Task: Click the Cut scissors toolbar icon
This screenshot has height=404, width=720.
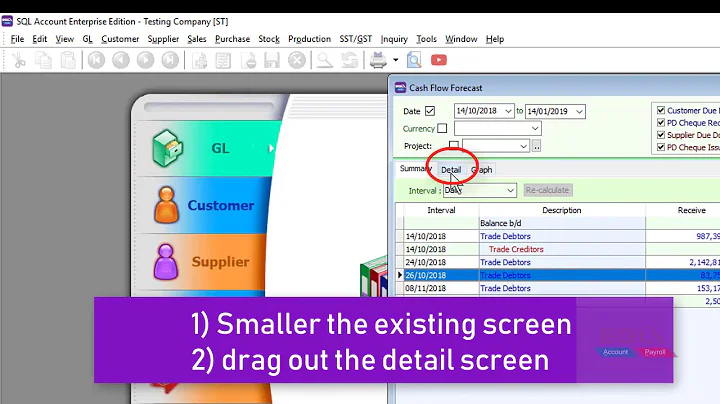Action: coord(18,60)
